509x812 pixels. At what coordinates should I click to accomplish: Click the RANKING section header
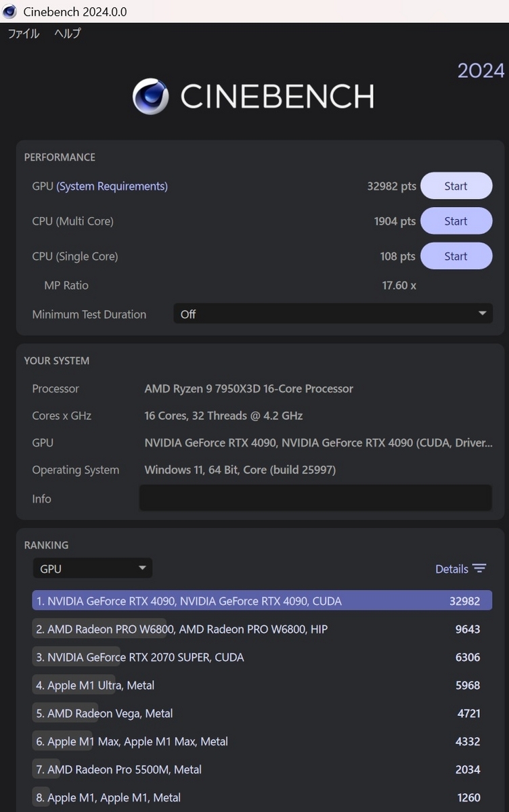tap(46, 545)
